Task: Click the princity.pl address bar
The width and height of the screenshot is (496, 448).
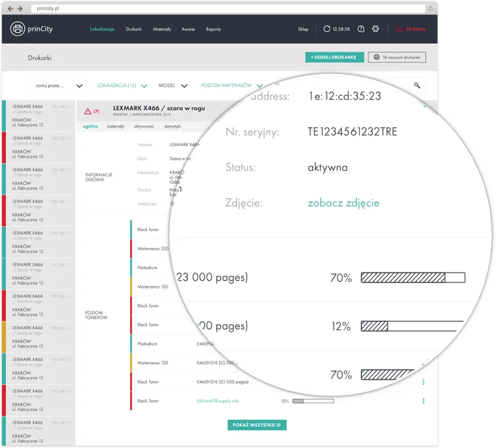Action: pos(228,9)
